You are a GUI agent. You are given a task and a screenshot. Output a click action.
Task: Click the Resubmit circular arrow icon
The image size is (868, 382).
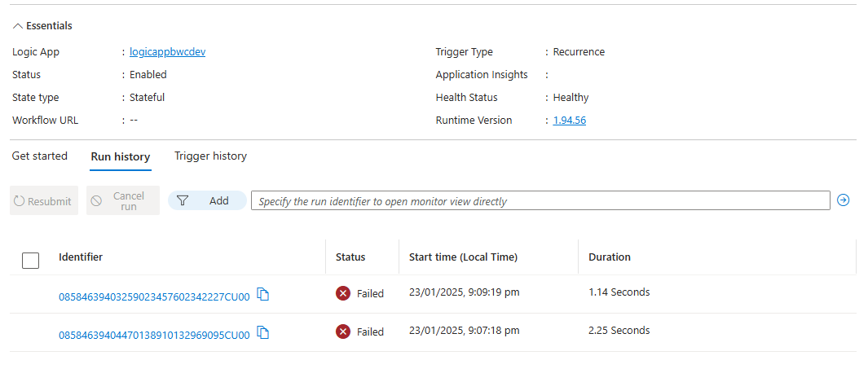coord(20,201)
